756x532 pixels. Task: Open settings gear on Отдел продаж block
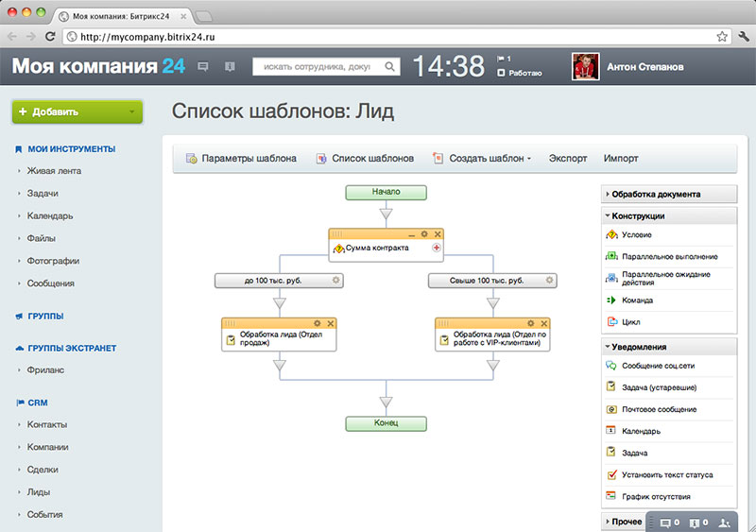pyautogui.click(x=318, y=323)
